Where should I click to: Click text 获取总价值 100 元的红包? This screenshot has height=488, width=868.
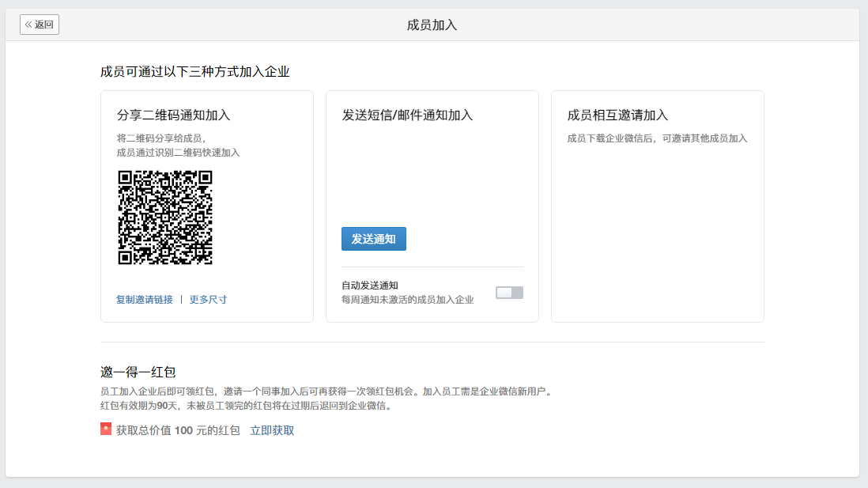point(178,430)
